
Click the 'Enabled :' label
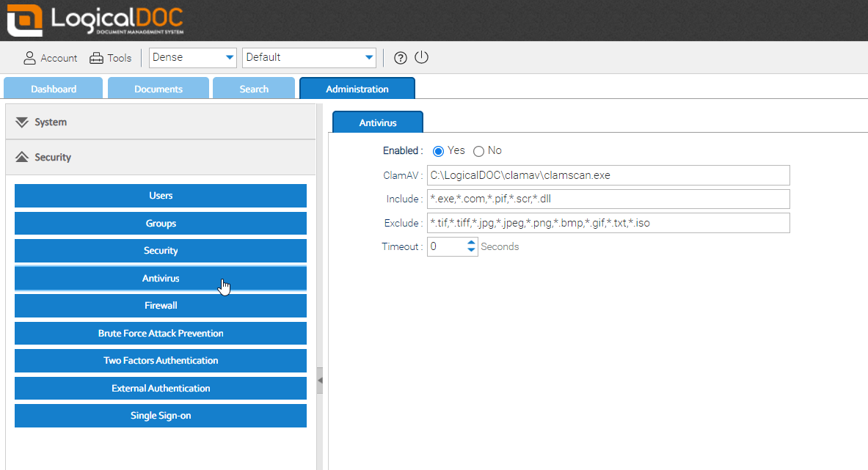(x=403, y=150)
